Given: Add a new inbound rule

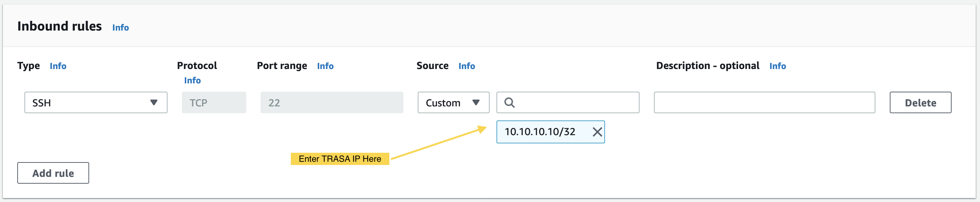Looking at the screenshot, I should [x=53, y=173].
